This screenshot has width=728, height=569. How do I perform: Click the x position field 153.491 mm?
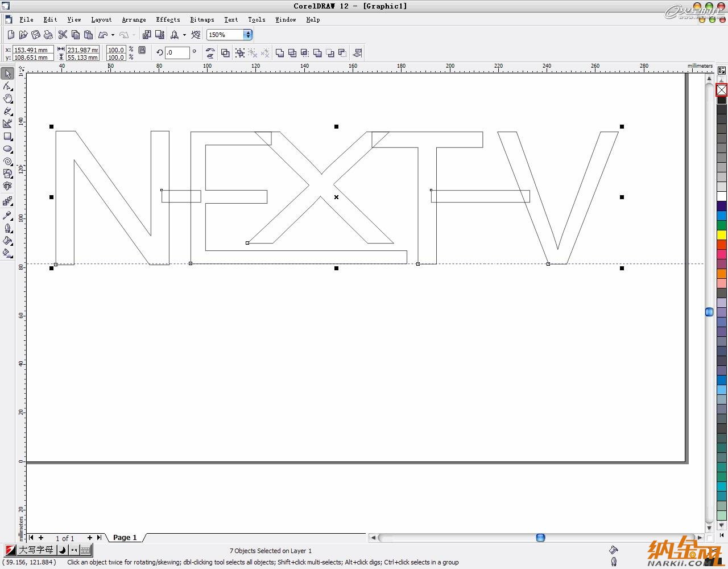(x=33, y=50)
